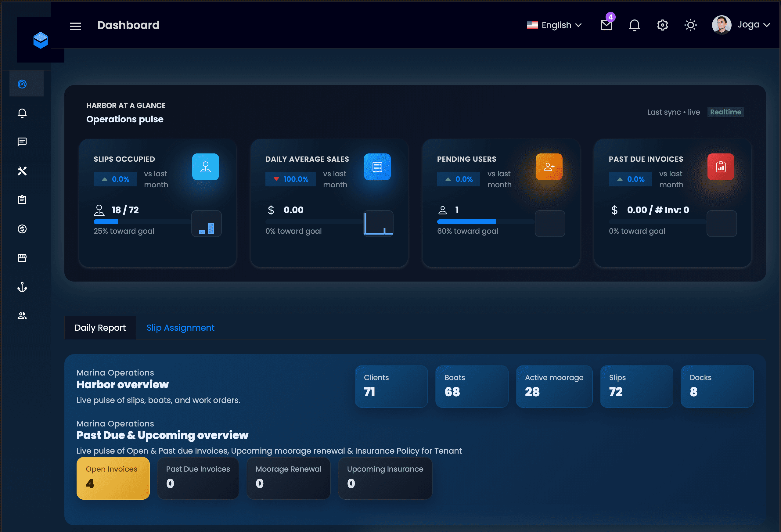Switch to the Slip Assignment tab

tap(180, 328)
